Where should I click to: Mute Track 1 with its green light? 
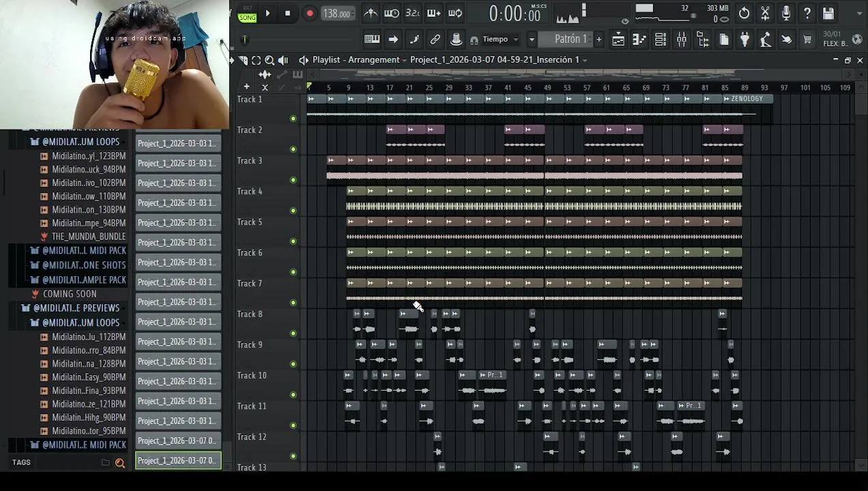coord(293,119)
